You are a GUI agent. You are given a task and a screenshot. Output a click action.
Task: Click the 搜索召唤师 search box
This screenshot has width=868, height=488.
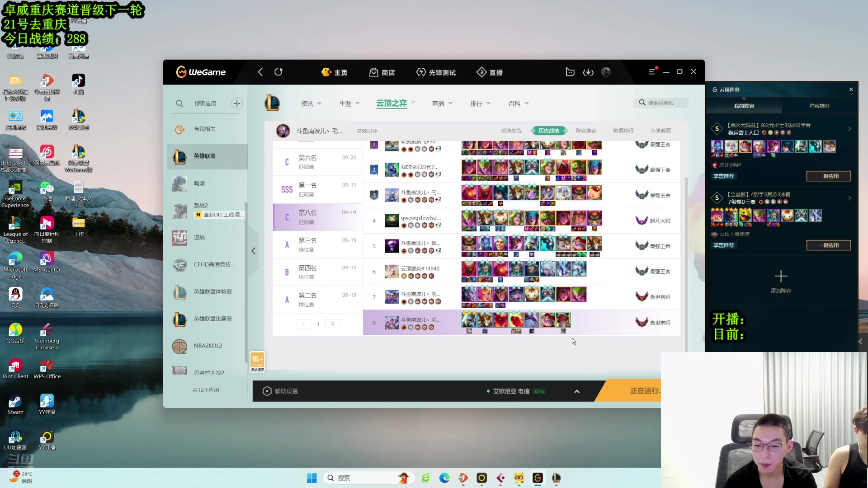click(x=661, y=103)
